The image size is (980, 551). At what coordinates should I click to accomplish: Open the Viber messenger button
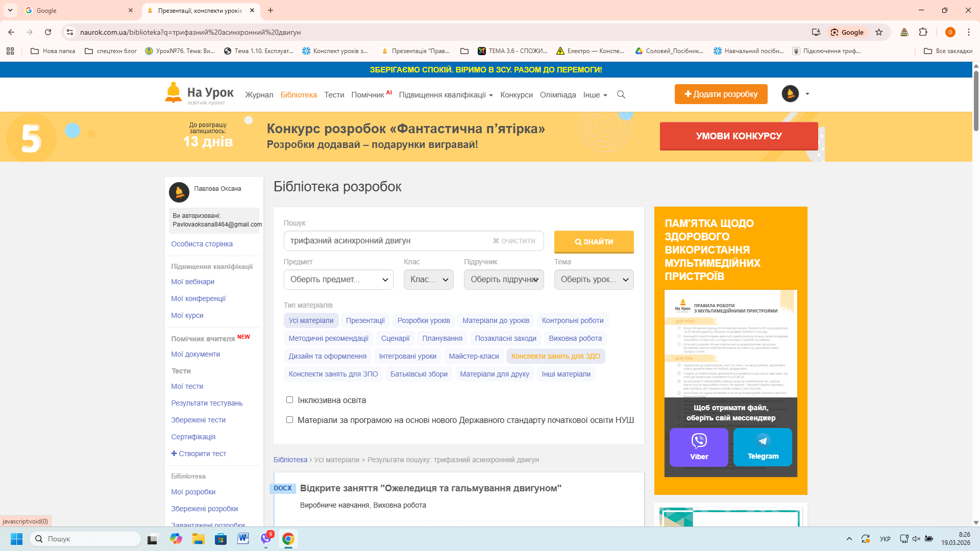pos(699,447)
